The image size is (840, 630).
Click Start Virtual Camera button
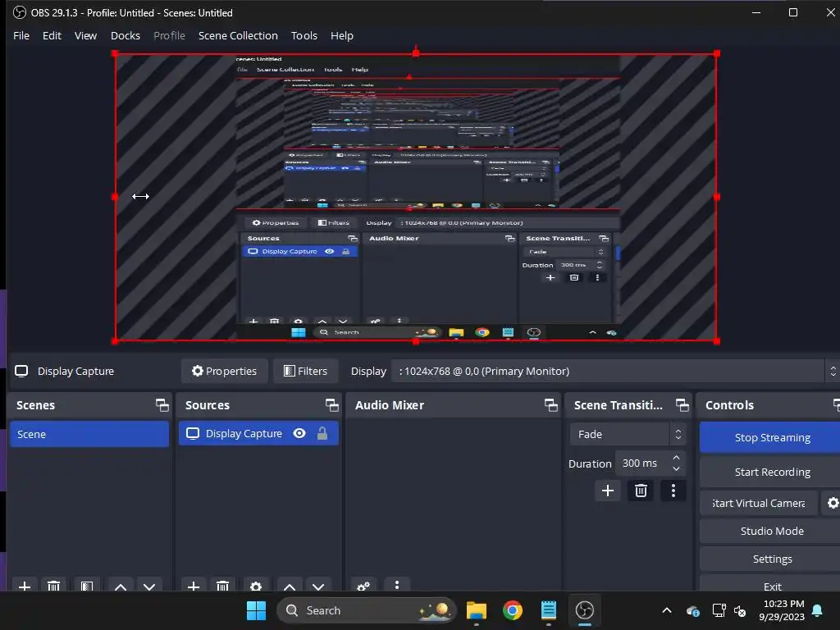(759, 503)
